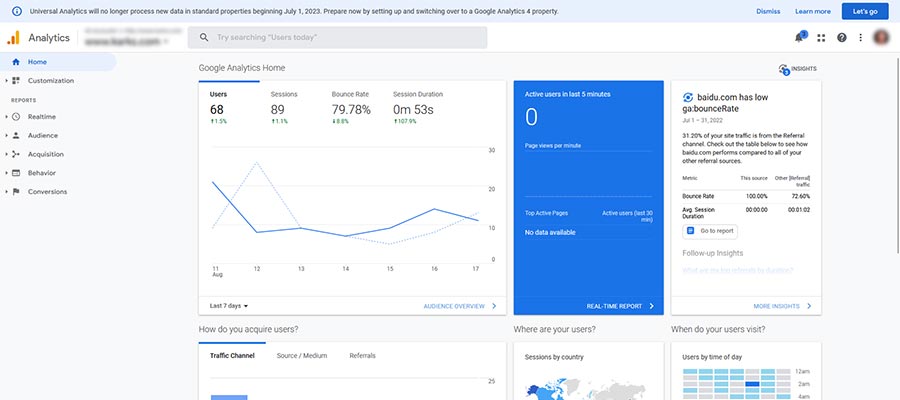Click the Go to report button

click(x=710, y=230)
